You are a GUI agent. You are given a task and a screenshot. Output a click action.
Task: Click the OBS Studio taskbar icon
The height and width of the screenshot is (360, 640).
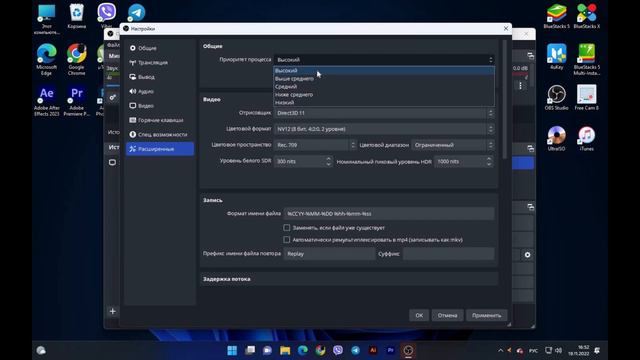(408, 350)
